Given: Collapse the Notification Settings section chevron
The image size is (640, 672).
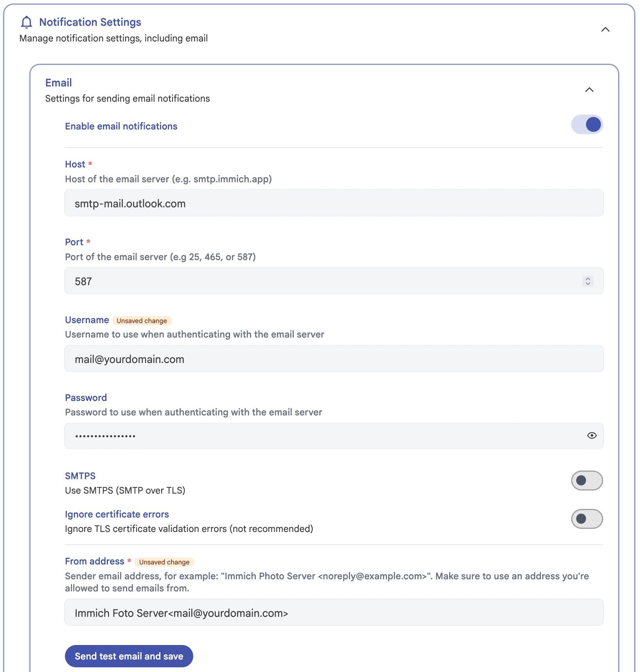Looking at the screenshot, I should tap(605, 30).
